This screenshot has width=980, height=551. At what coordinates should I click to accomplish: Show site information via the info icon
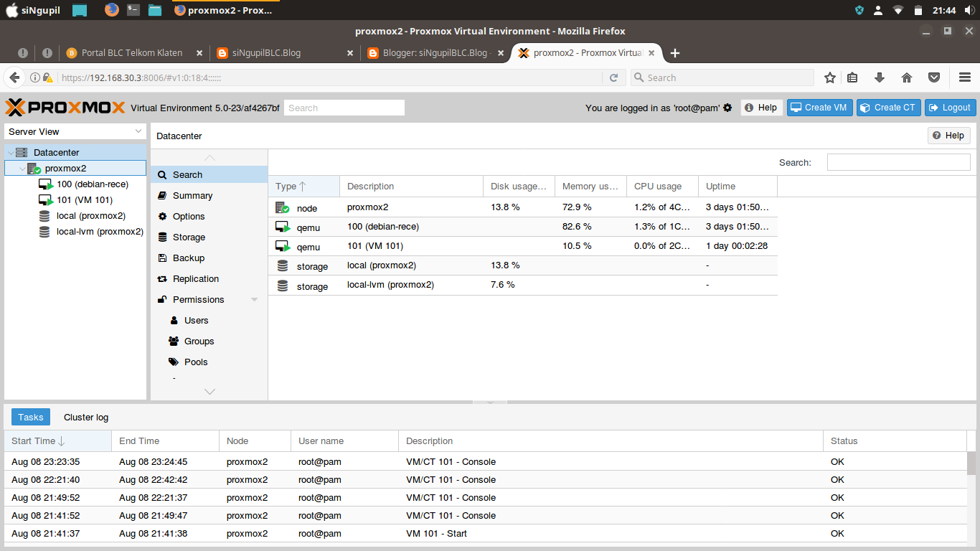[34, 77]
